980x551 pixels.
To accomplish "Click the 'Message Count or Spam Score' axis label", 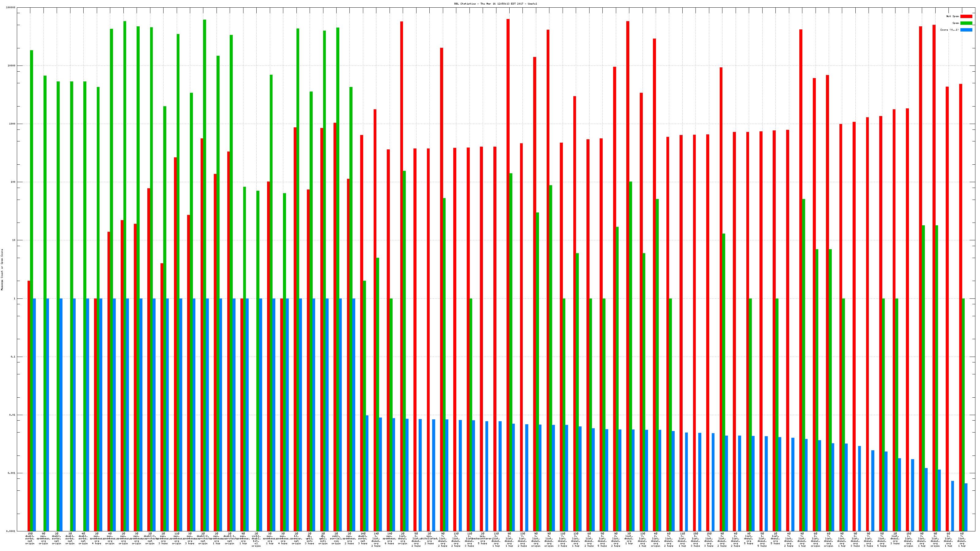I will tap(2, 270).
